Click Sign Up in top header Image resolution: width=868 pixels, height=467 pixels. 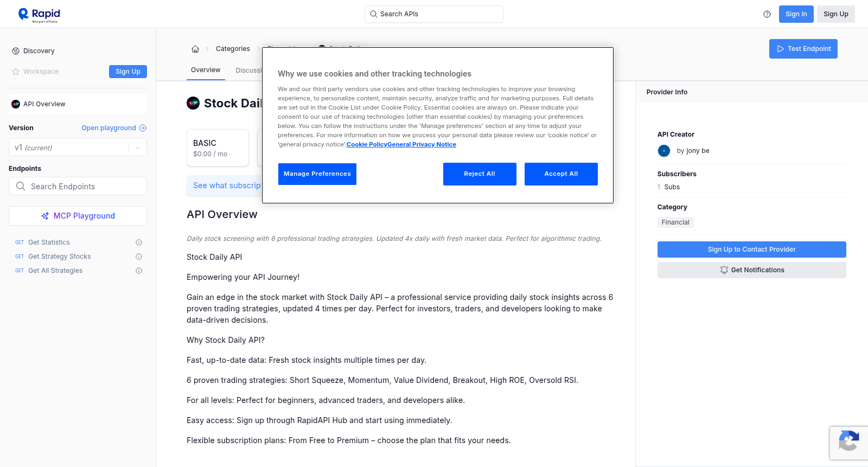pyautogui.click(x=836, y=14)
